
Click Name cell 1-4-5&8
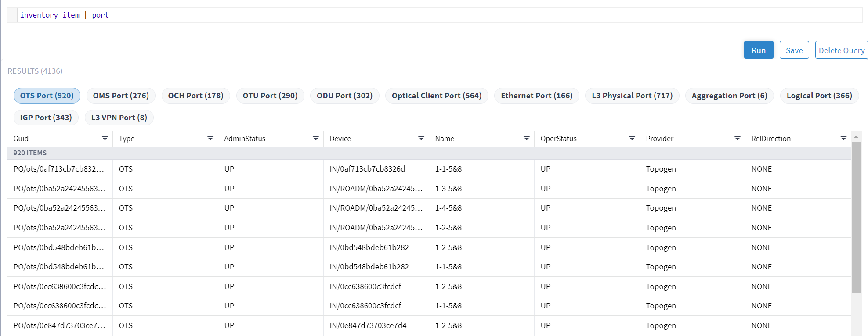(481, 208)
